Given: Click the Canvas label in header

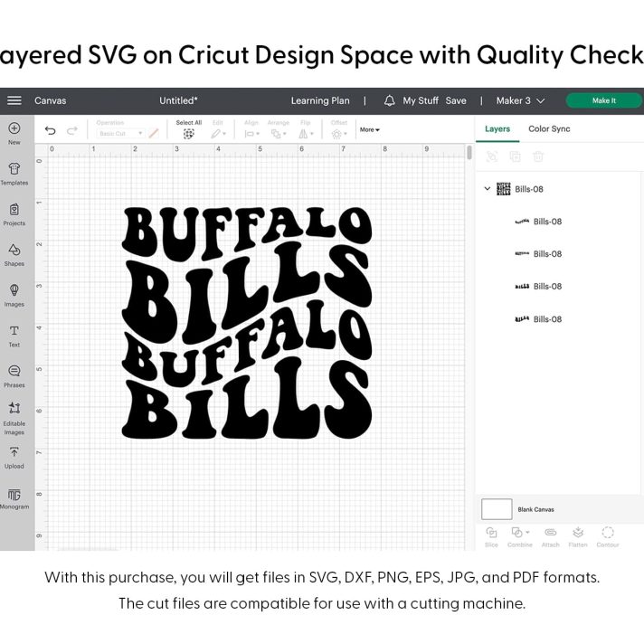Looking at the screenshot, I should click(x=50, y=100).
